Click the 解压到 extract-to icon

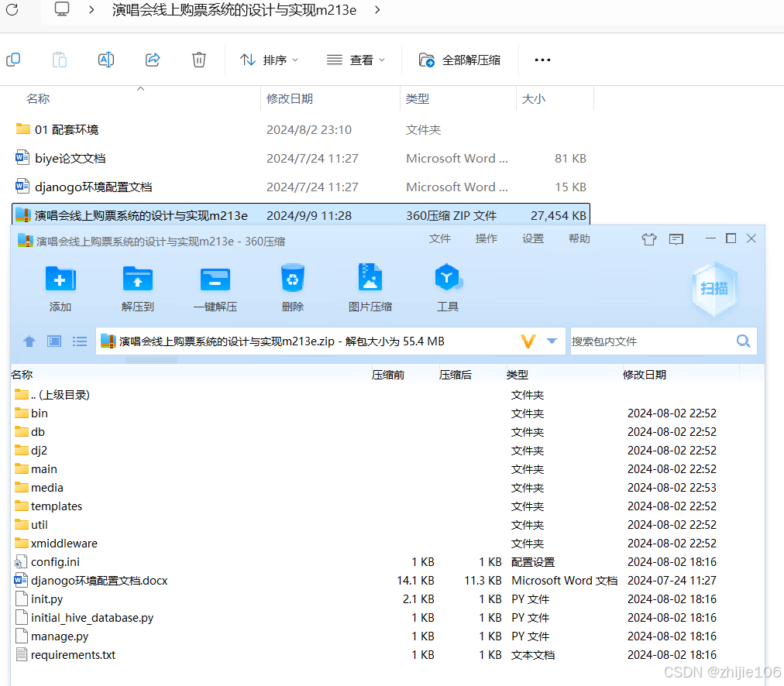point(137,288)
